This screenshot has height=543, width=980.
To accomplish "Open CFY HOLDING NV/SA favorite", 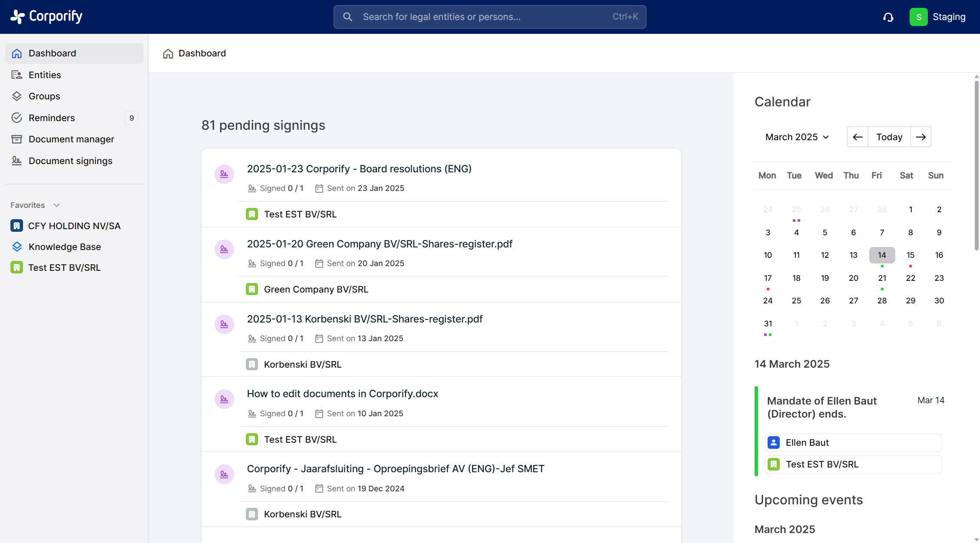I will point(74,226).
